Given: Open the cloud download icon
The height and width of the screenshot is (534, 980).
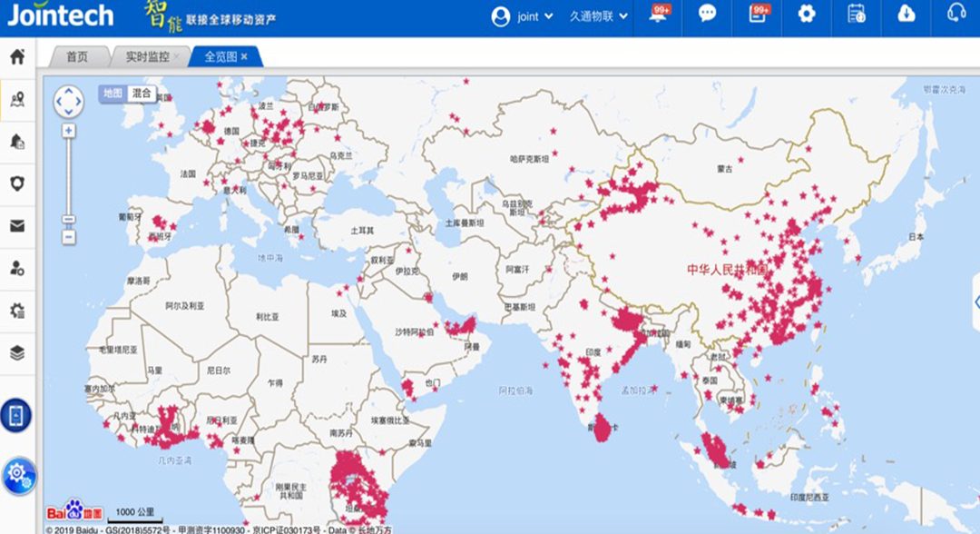Looking at the screenshot, I should click(x=906, y=14).
